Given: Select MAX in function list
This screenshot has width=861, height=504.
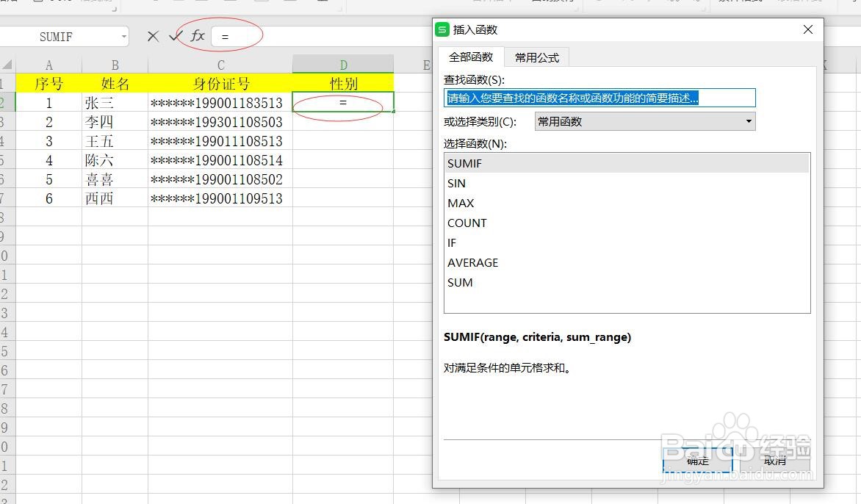Looking at the screenshot, I should pos(627,203).
